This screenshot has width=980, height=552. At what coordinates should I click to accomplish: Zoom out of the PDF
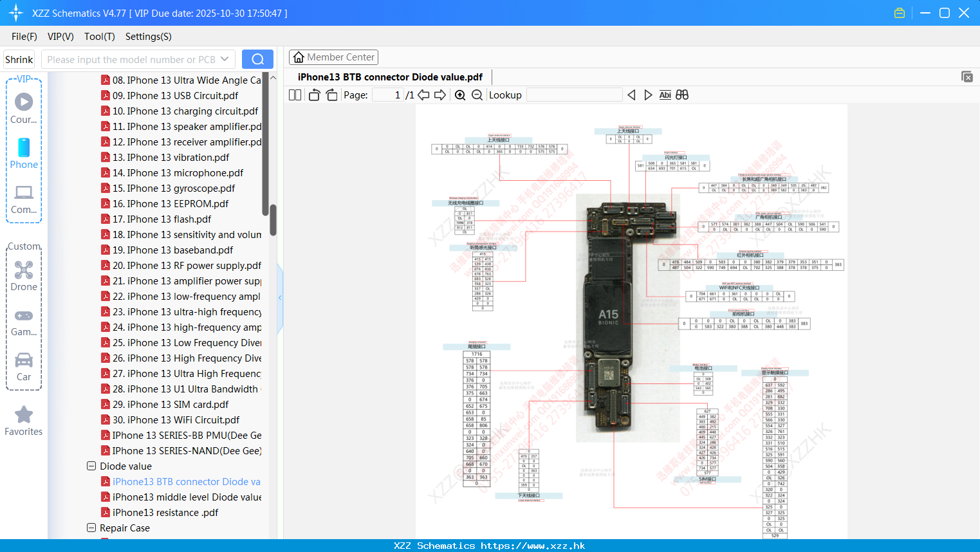pos(477,95)
